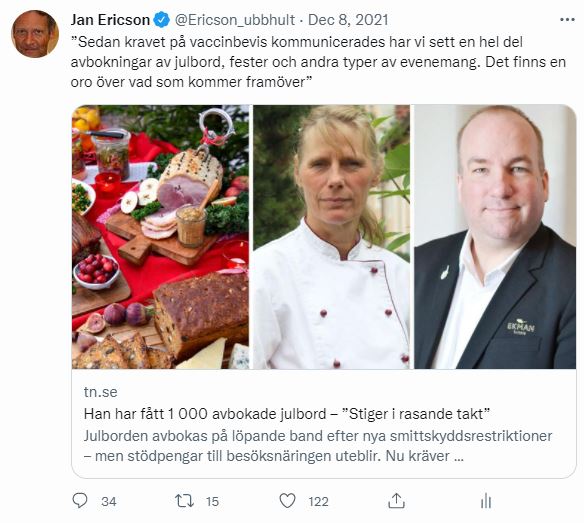Click the Jan Ericson display name
The image size is (584, 523).
110,20
